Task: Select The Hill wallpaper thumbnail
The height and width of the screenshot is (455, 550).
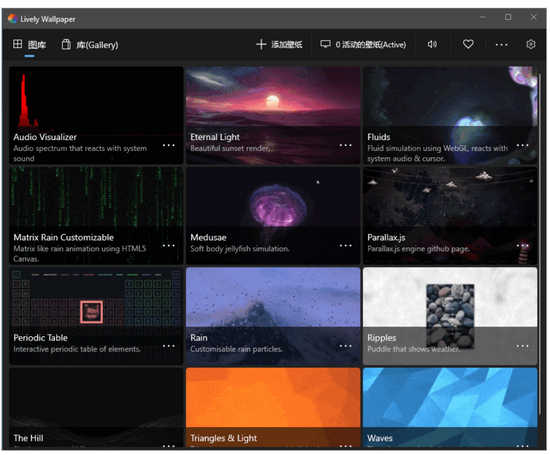Action: (96, 407)
